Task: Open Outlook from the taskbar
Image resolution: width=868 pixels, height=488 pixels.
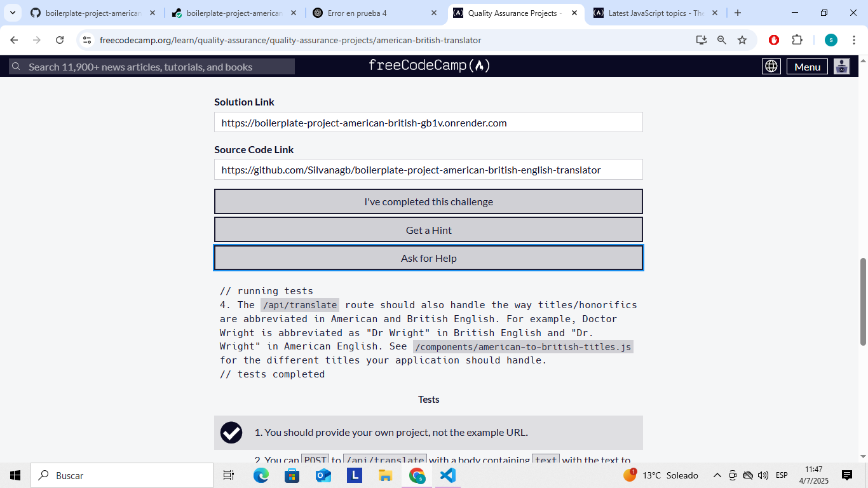Action: click(323, 475)
